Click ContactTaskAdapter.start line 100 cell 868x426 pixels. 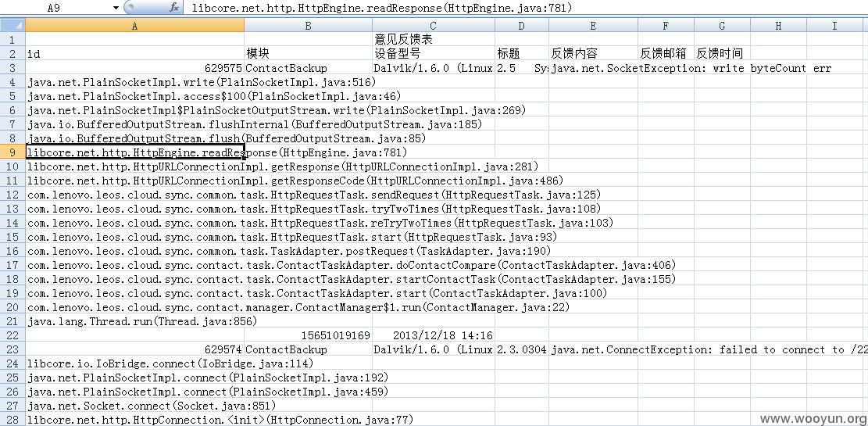pyautogui.click(x=134, y=293)
